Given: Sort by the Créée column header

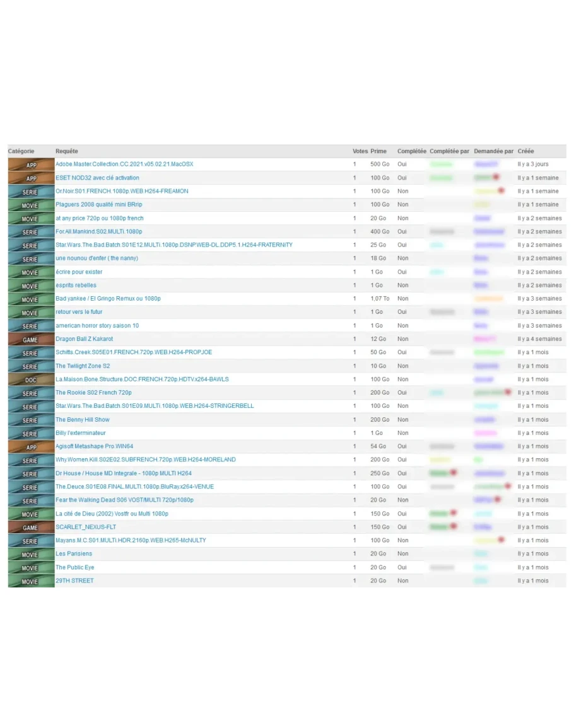Looking at the screenshot, I should pyautogui.click(x=525, y=151).
